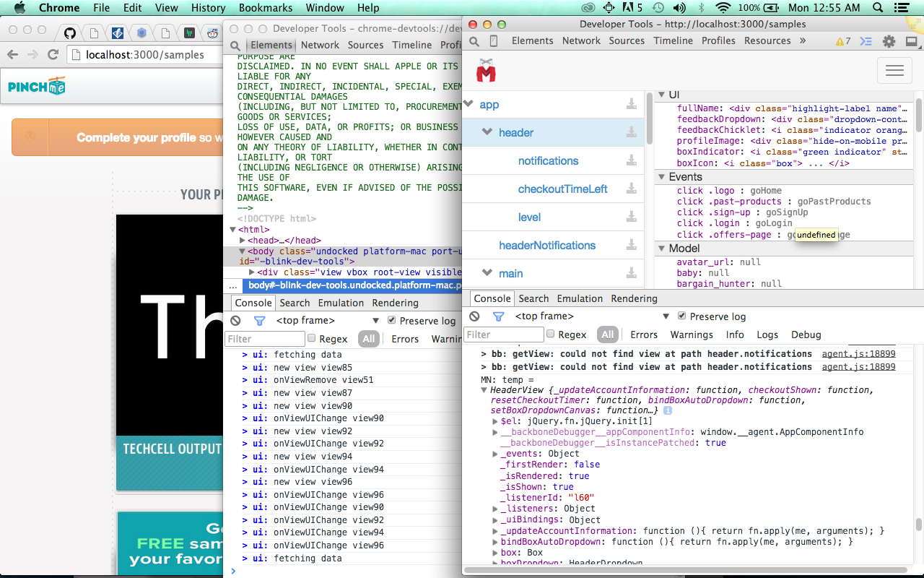Viewport: 924px width, 578px height.
Task: Click download icon on app row
Action: [x=632, y=104]
